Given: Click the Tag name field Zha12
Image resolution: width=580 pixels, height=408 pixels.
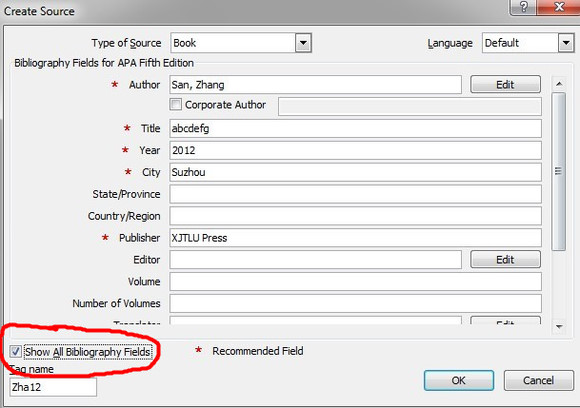Looking at the screenshot, I should coord(53,387).
